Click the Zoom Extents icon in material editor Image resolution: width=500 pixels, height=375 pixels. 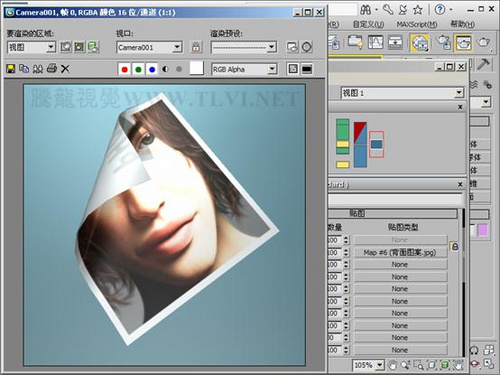point(432,365)
